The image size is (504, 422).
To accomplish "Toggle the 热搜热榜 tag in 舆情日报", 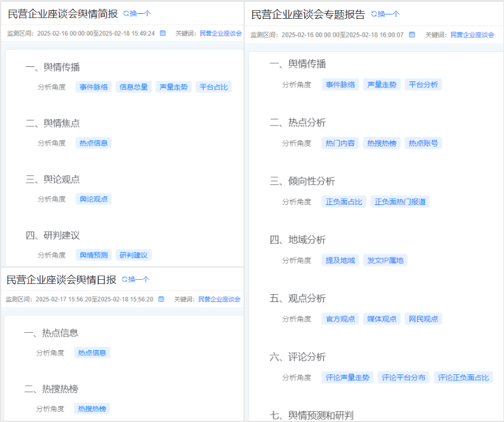I will click(93, 408).
